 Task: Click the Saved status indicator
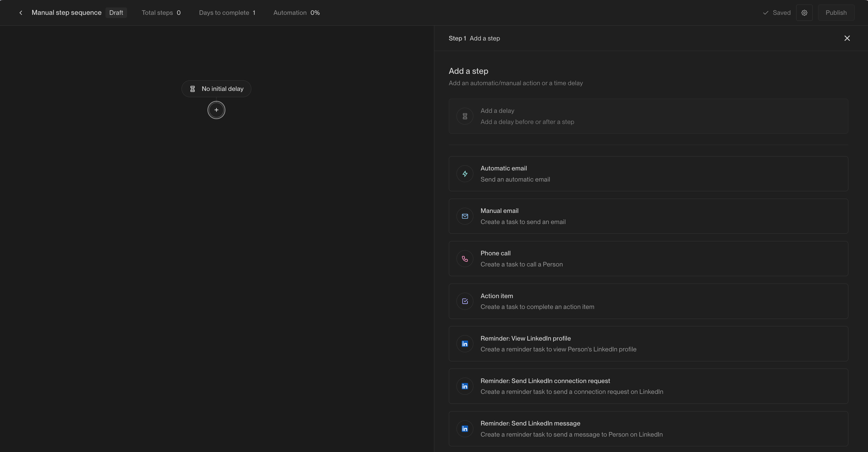(777, 13)
